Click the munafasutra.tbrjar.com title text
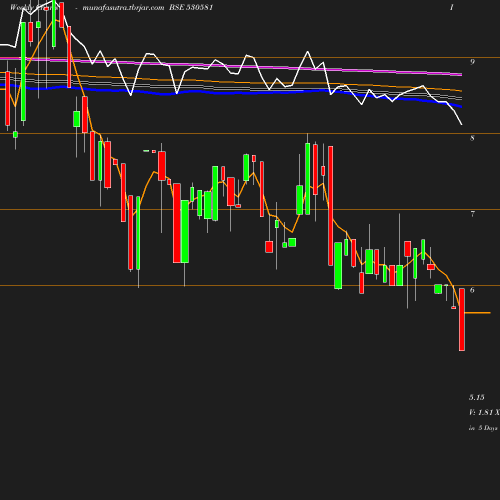Image resolution: width=500 pixels, height=500 pixels. [123, 8]
